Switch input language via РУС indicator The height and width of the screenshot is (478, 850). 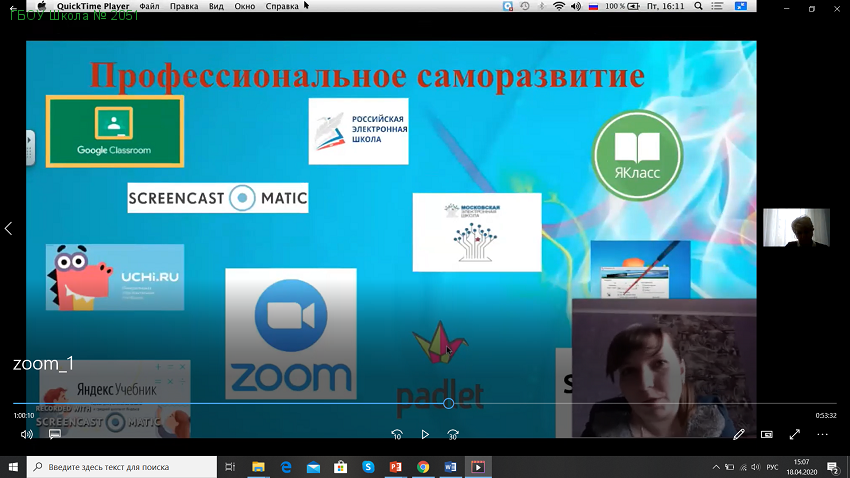coord(772,467)
